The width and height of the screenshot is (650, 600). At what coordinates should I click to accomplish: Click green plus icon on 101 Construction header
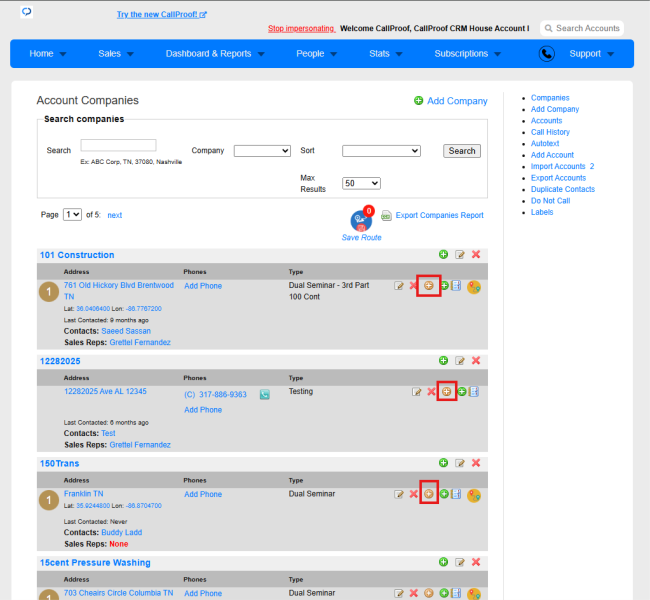click(443, 254)
